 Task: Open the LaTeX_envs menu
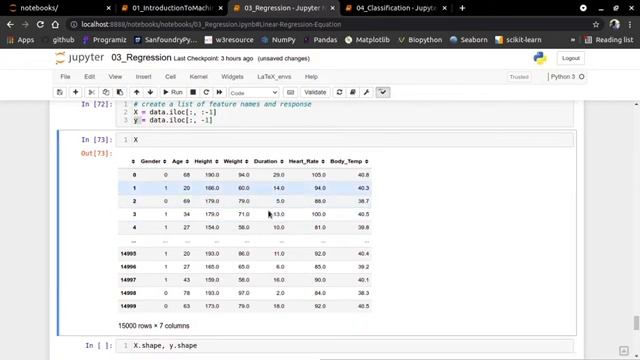tap(274, 77)
